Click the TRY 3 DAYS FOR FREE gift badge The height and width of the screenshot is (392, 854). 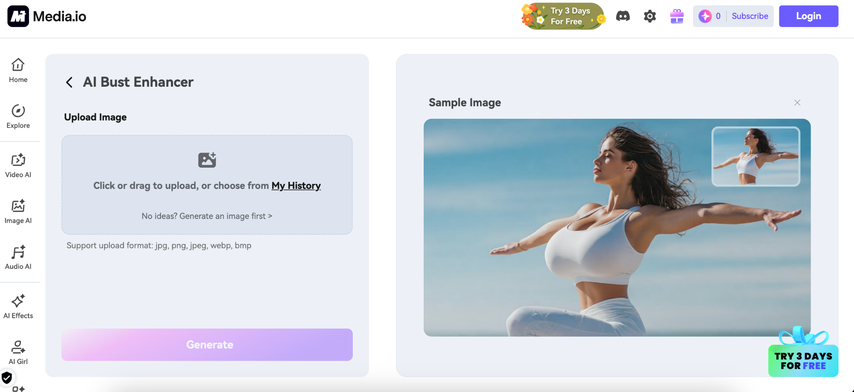click(803, 352)
